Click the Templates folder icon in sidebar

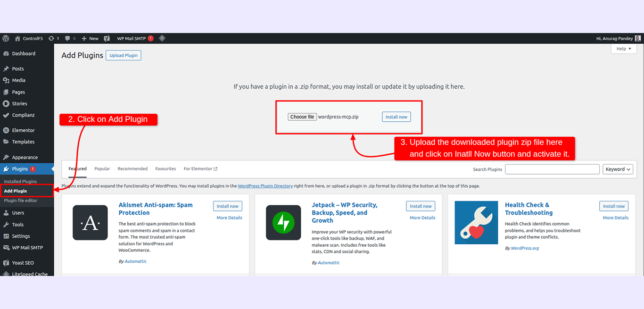pyautogui.click(x=6, y=142)
